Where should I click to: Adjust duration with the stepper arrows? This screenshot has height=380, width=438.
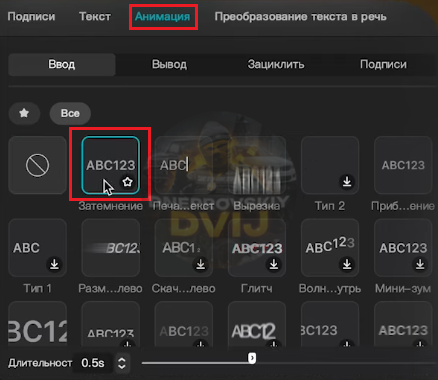122,363
